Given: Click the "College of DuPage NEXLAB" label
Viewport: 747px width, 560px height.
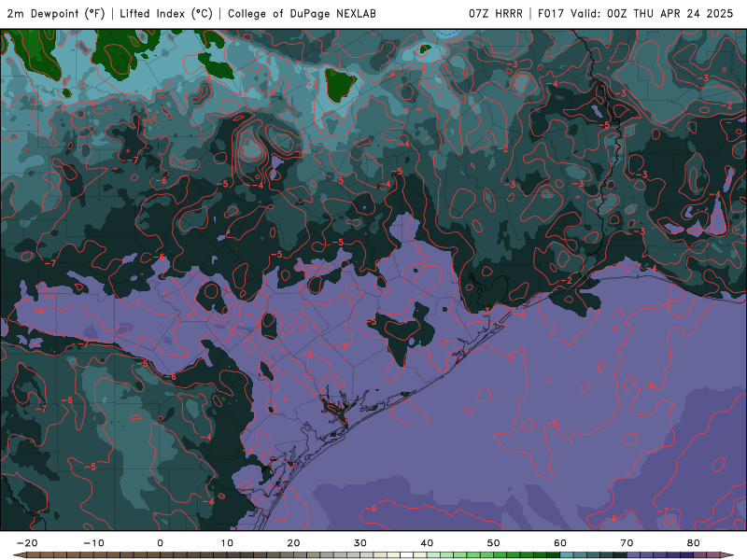Looking at the screenshot, I should pyautogui.click(x=302, y=14).
